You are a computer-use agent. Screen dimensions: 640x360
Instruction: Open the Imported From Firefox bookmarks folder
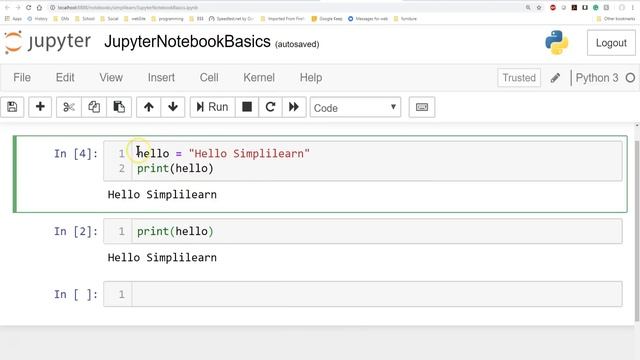point(282,19)
